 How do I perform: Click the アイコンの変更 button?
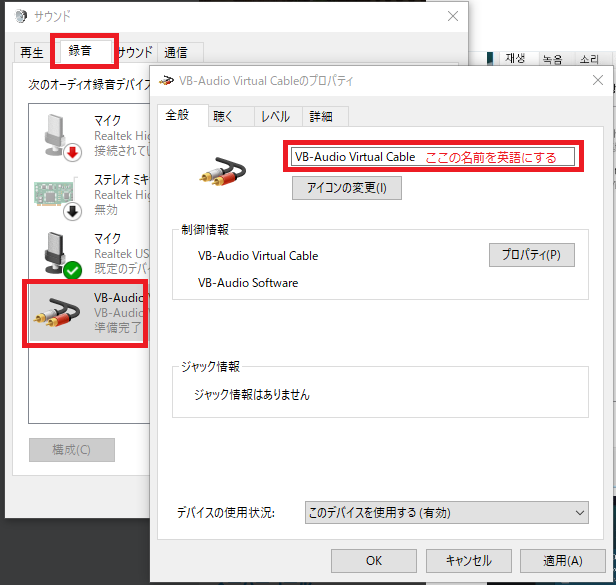(x=346, y=188)
